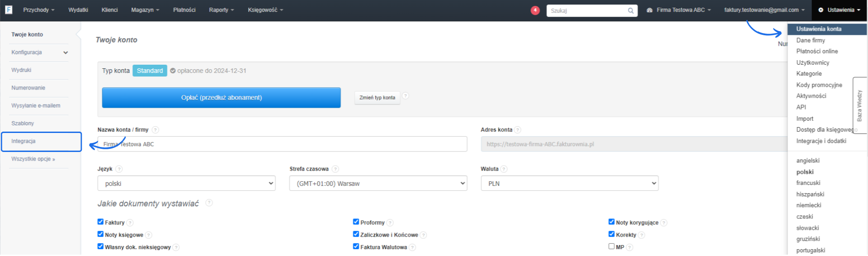Click the Nazwa konta / firmy input field

point(282,144)
